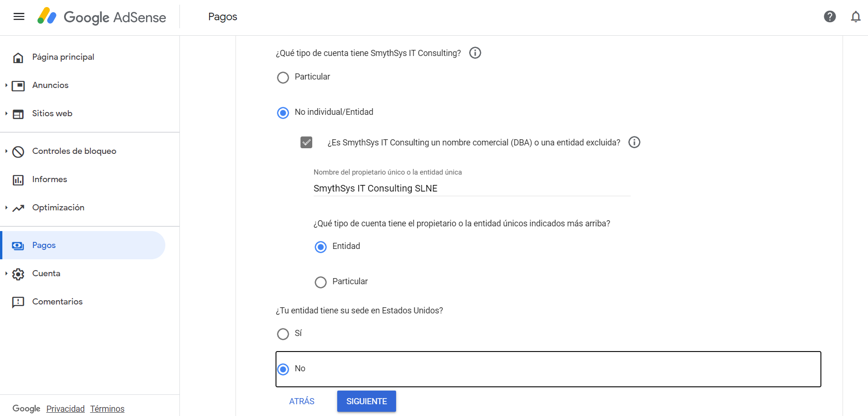Click the Informes chart icon
The width and height of the screenshot is (868, 416).
(18, 180)
